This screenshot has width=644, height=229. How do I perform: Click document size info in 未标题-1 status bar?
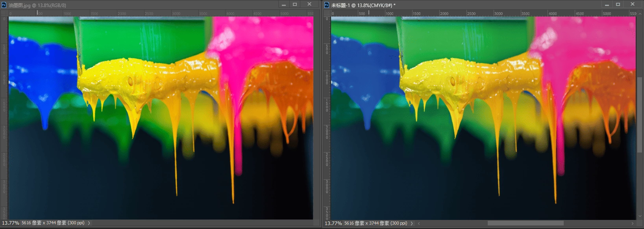tap(376, 223)
